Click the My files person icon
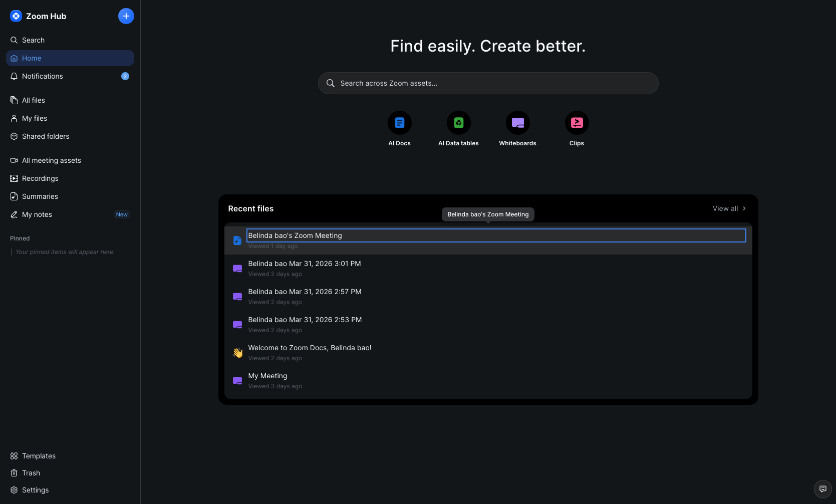Viewport: 836px width, 504px height. [14, 118]
